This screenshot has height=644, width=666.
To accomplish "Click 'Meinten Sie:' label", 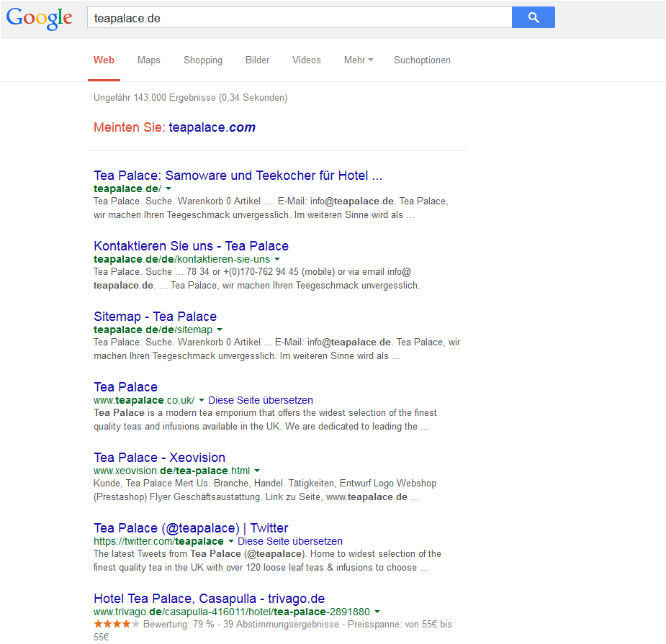I will (x=130, y=127).
